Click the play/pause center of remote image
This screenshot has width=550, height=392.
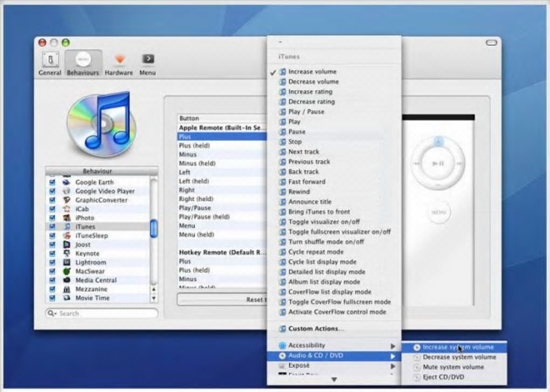click(438, 163)
